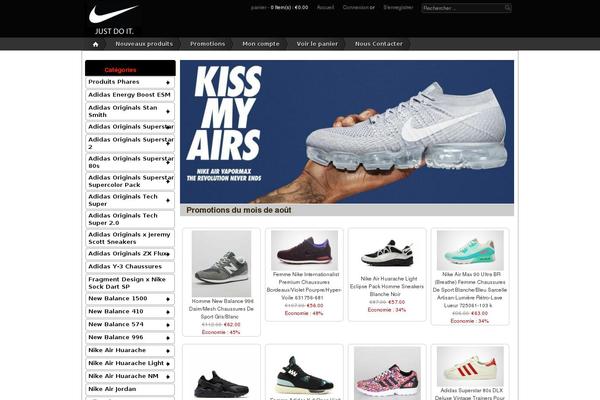600x400 pixels.
Task: Expand Adidas Originals Tech Super arrow
Action: point(168,201)
